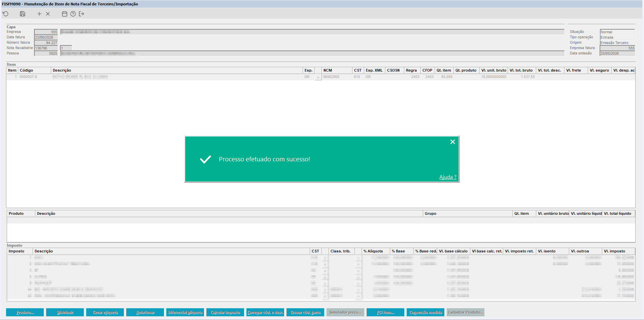Click the Simulador preço... button
The image size is (644, 320).
click(345, 312)
